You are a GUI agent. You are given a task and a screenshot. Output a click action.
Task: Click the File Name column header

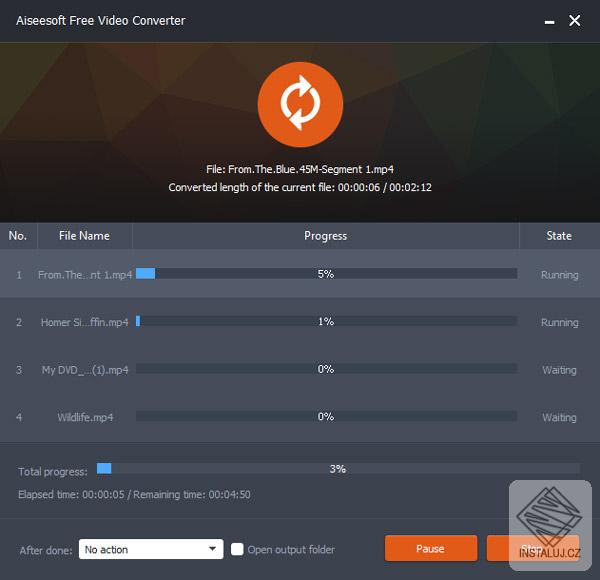point(85,236)
